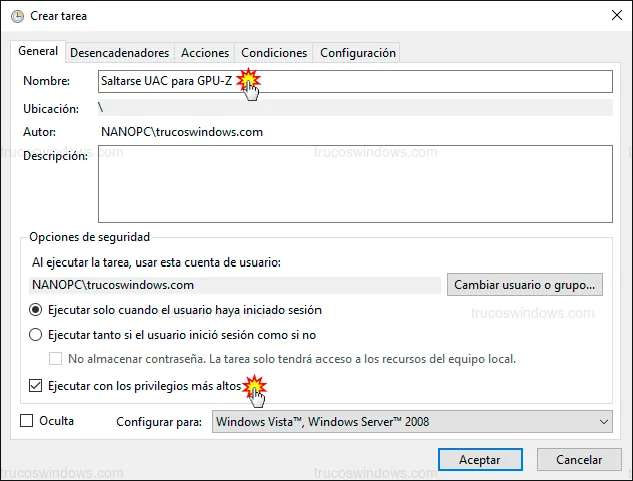Image resolution: width=633 pixels, height=481 pixels.
Task: Expand the Configurar para dropdown
Action: (412, 422)
